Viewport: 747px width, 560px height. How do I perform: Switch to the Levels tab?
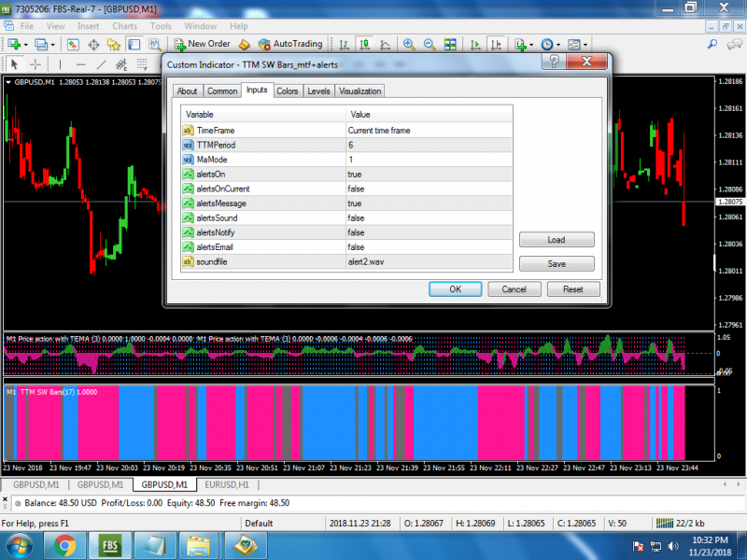click(x=318, y=91)
